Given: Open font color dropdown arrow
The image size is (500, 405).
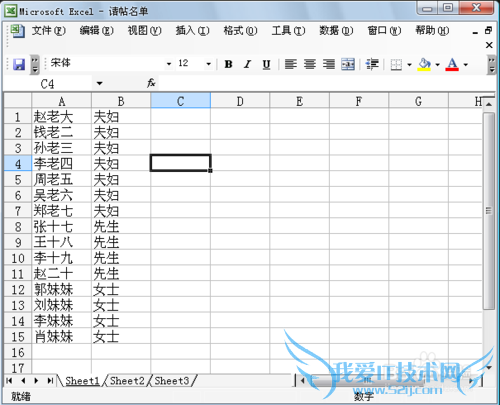Looking at the screenshot, I should (466, 65).
